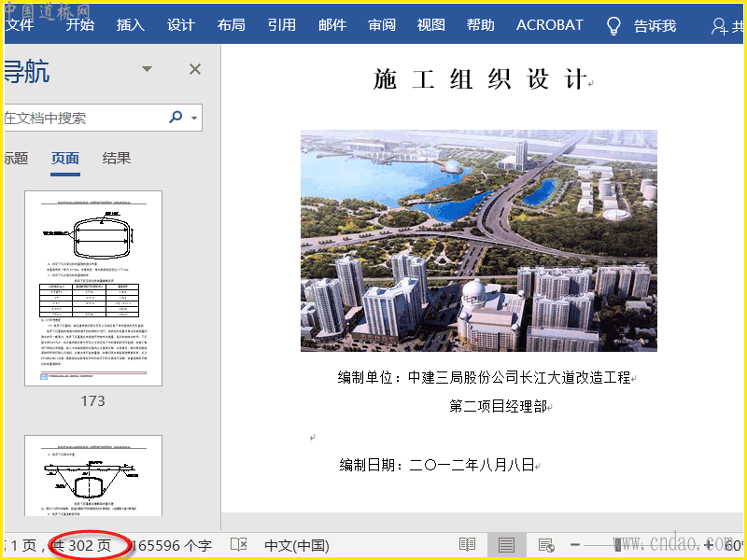
Task: Switch to the 邮件 tab
Action: 332,25
